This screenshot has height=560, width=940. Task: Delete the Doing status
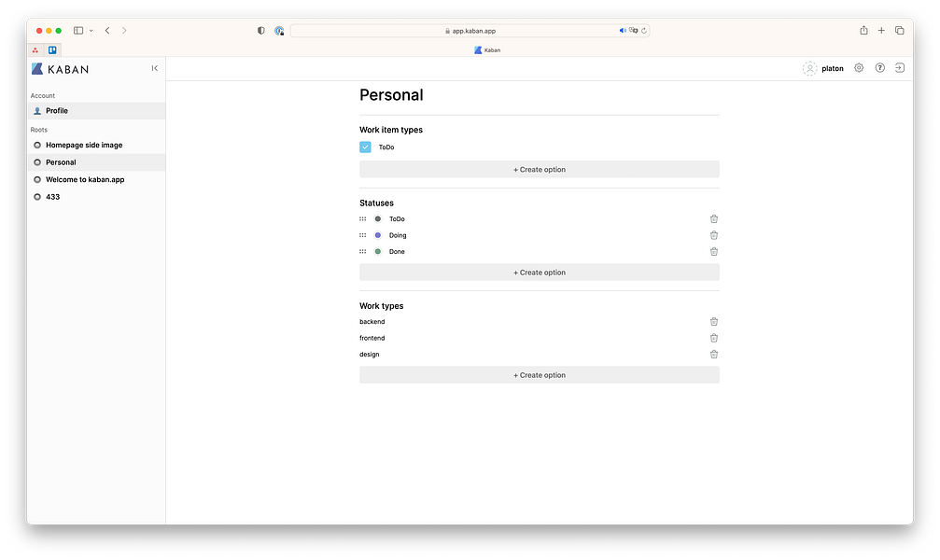coord(714,235)
